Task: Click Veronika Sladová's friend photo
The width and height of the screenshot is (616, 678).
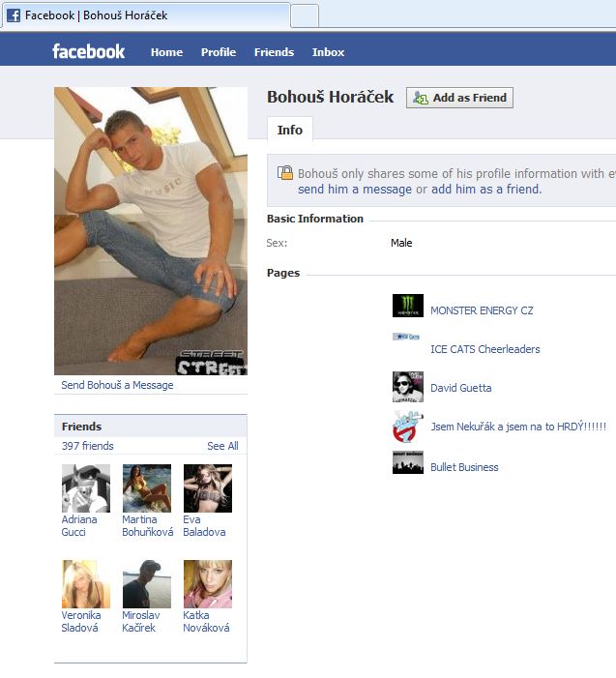Action: pos(86,584)
